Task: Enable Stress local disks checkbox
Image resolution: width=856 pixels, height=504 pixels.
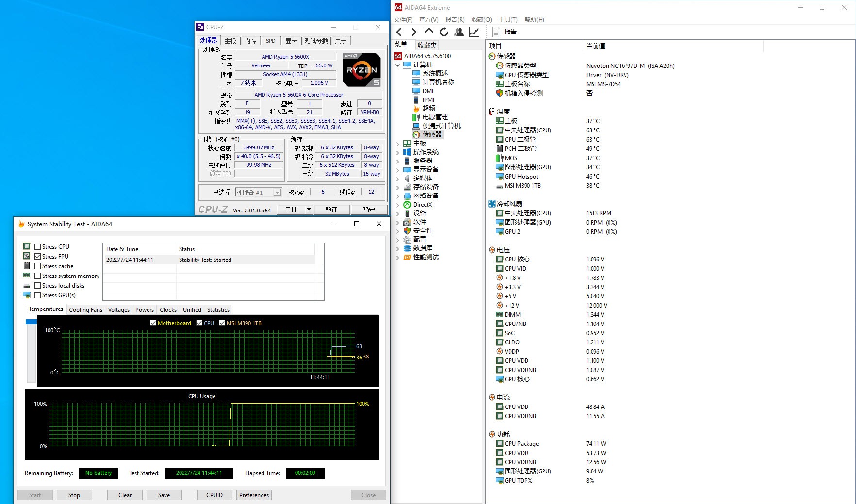Action: coord(37,285)
